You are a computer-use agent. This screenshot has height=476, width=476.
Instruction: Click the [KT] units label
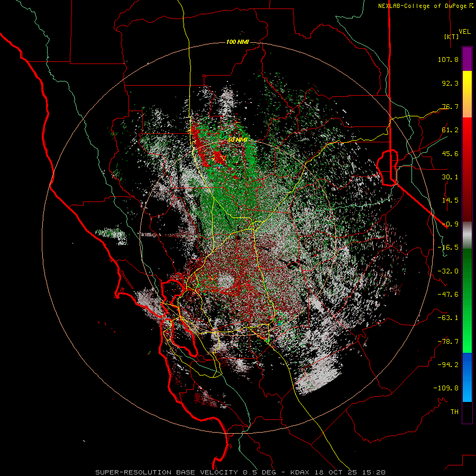click(x=451, y=36)
